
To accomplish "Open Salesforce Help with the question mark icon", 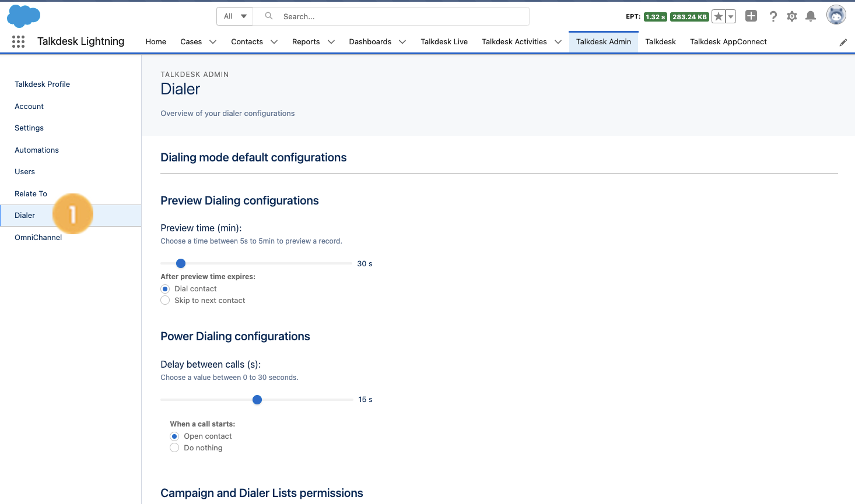I will tap(773, 16).
